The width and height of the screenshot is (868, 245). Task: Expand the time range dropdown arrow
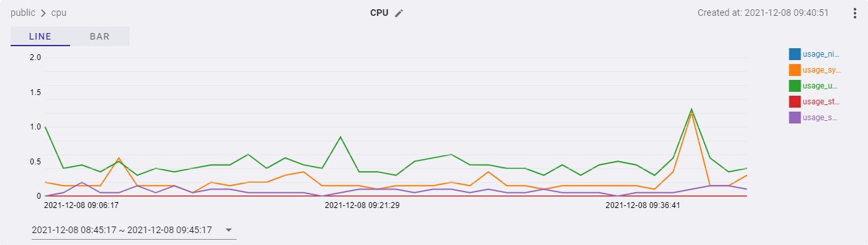(229, 230)
